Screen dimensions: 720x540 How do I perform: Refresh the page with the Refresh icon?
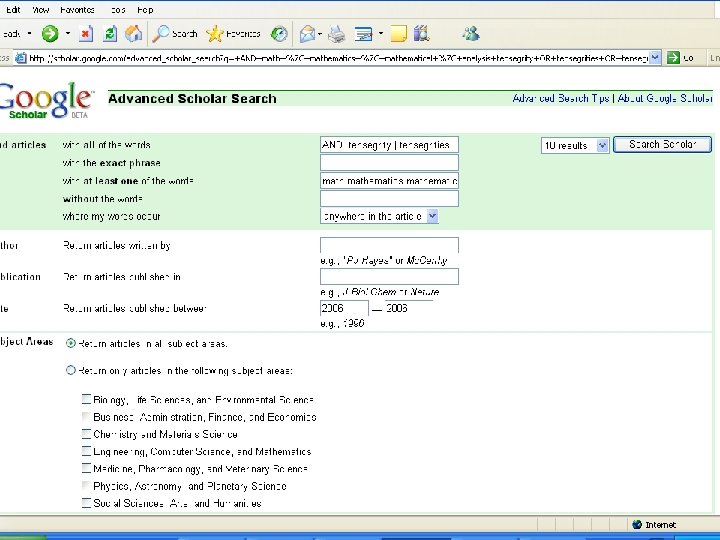tap(110, 34)
